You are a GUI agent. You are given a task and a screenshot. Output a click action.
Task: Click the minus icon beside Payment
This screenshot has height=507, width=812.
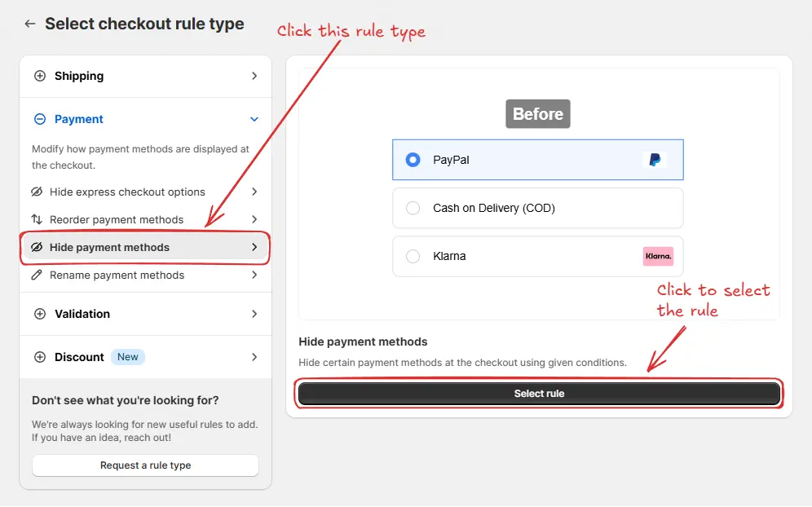pyautogui.click(x=38, y=119)
